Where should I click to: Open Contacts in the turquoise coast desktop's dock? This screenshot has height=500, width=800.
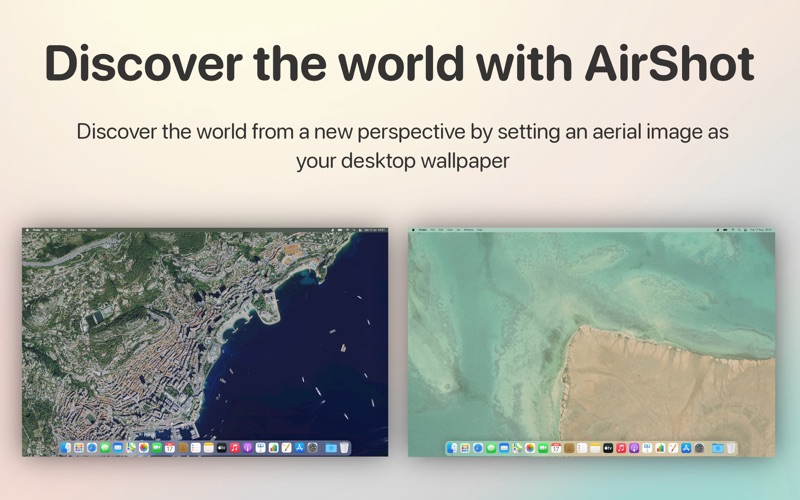click(569, 448)
